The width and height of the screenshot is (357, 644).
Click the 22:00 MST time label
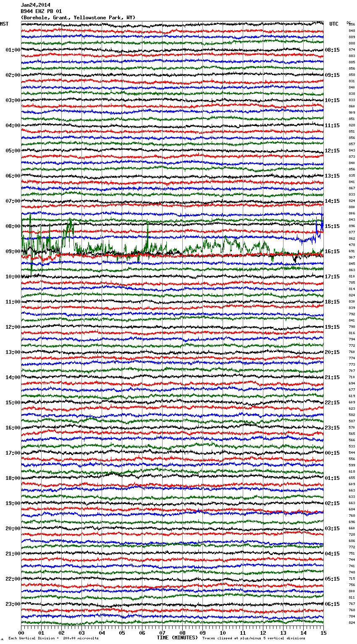[x=13, y=579]
